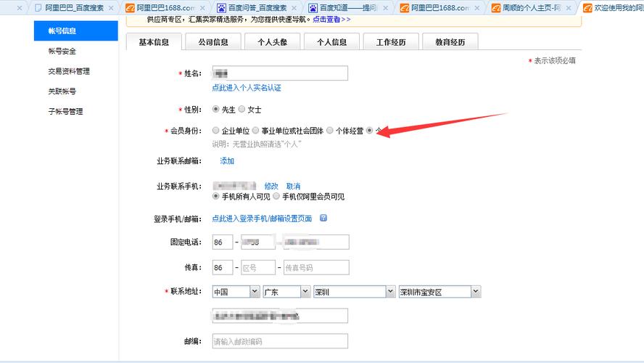
Task: Click the help question-mark icon beside 登录手机/邮箱 link
Action: [323, 218]
